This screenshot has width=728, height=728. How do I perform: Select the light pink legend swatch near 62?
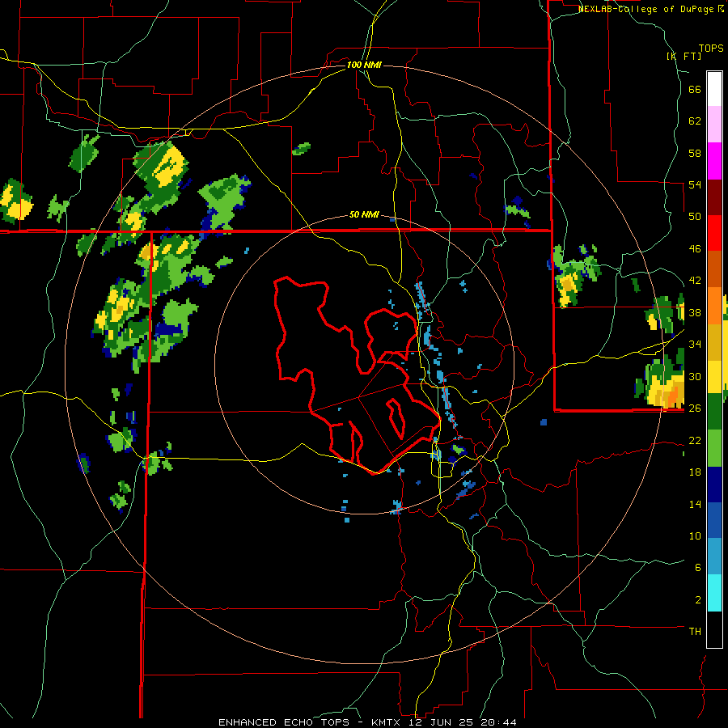pyautogui.click(x=714, y=124)
